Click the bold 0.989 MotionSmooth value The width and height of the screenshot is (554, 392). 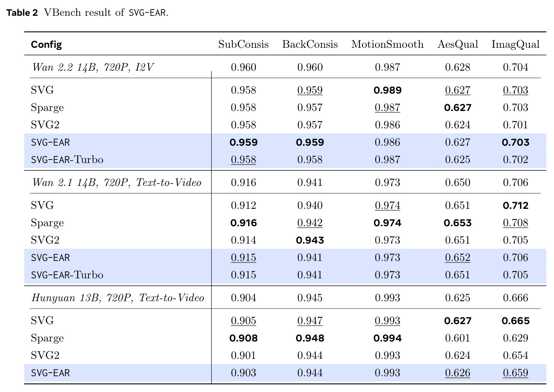tap(387, 90)
